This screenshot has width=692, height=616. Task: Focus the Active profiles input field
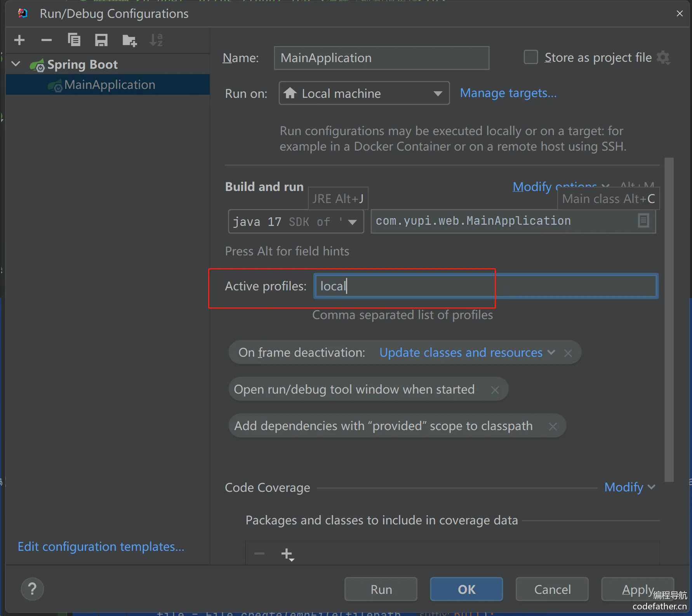click(x=486, y=286)
